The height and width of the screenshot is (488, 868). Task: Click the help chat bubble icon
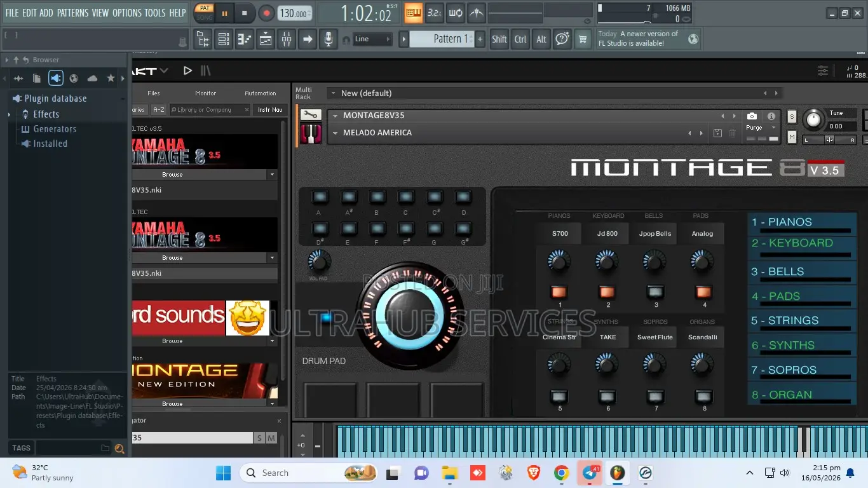coord(562,39)
